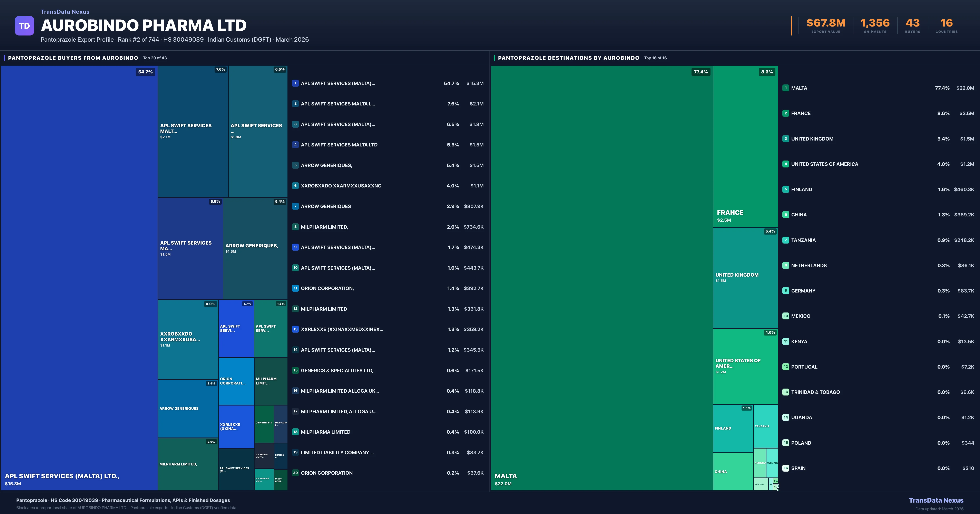Click the TransDataNexus footer brand link
The image size is (980, 514).
tap(936, 500)
